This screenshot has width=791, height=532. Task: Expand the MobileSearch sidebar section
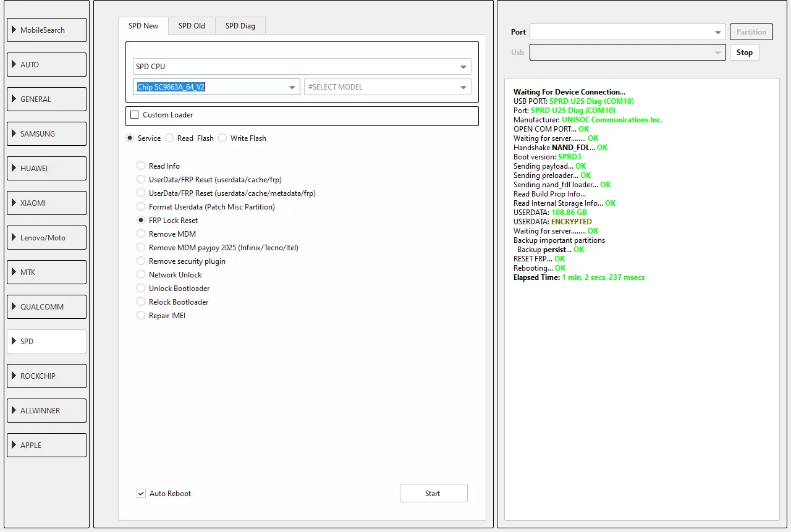[x=46, y=30]
